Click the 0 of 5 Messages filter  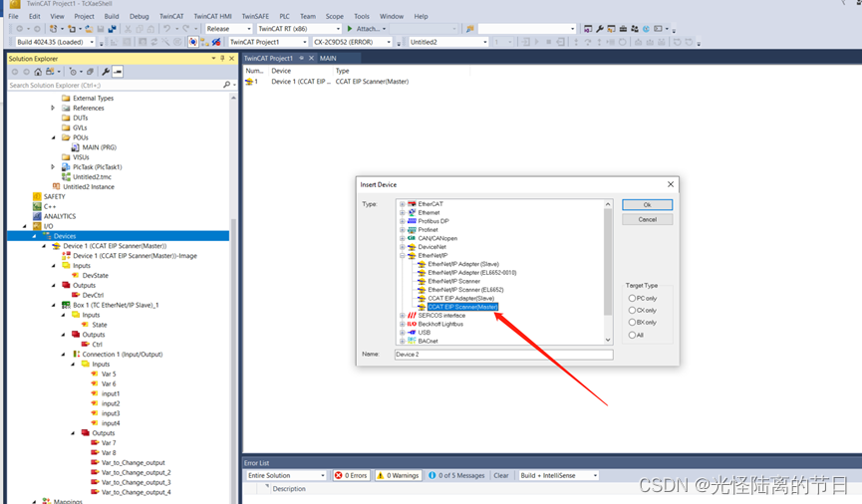pos(456,475)
